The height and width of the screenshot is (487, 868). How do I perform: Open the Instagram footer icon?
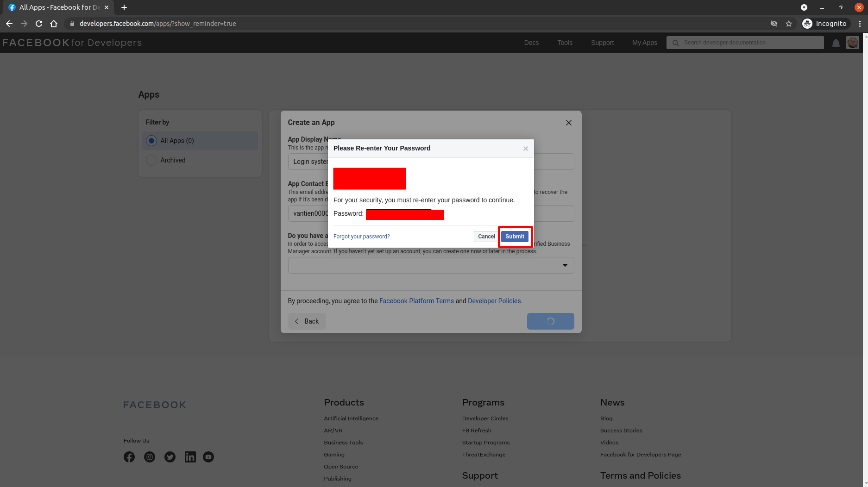click(150, 457)
